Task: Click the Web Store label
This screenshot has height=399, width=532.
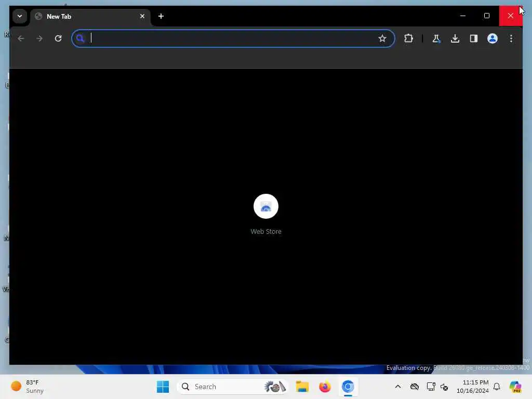Action: (266, 231)
